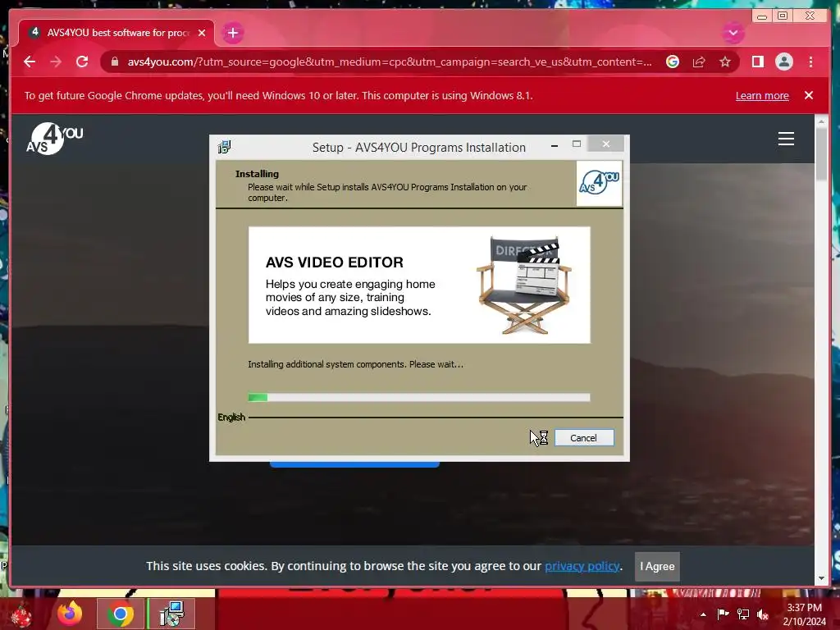Click the scrollbar down arrow
This screenshot has height=630, width=840.
click(821, 578)
